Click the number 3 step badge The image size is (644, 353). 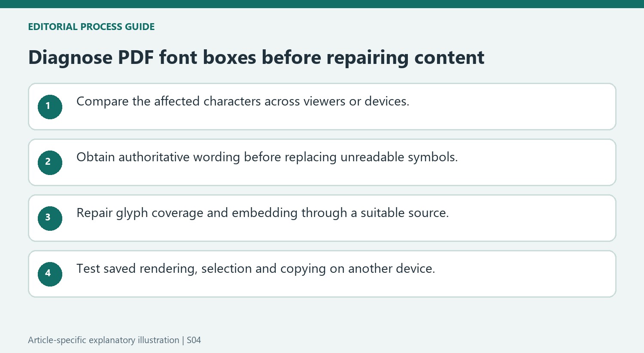click(x=50, y=218)
